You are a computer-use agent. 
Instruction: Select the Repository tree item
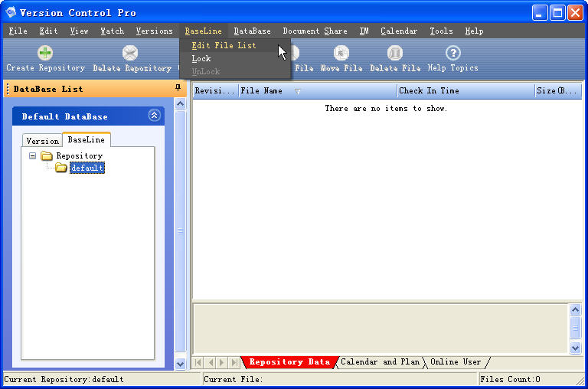coord(79,155)
